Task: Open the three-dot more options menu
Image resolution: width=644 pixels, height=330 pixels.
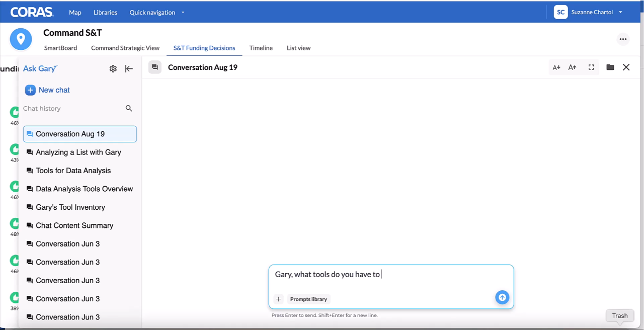Action: [623, 39]
